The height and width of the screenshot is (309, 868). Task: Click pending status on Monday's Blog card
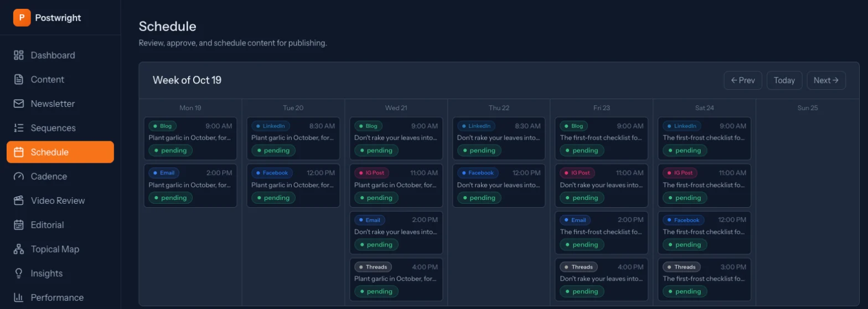[170, 151]
